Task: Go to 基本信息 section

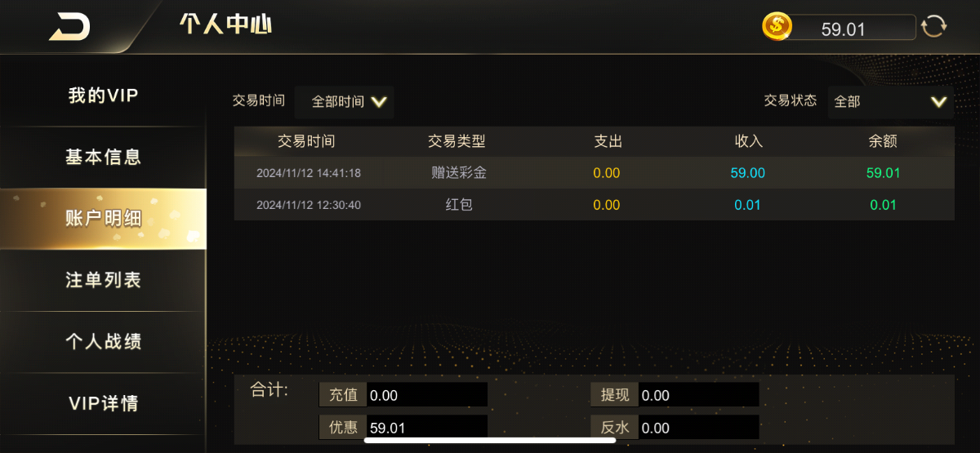Action: pyautogui.click(x=103, y=158)
